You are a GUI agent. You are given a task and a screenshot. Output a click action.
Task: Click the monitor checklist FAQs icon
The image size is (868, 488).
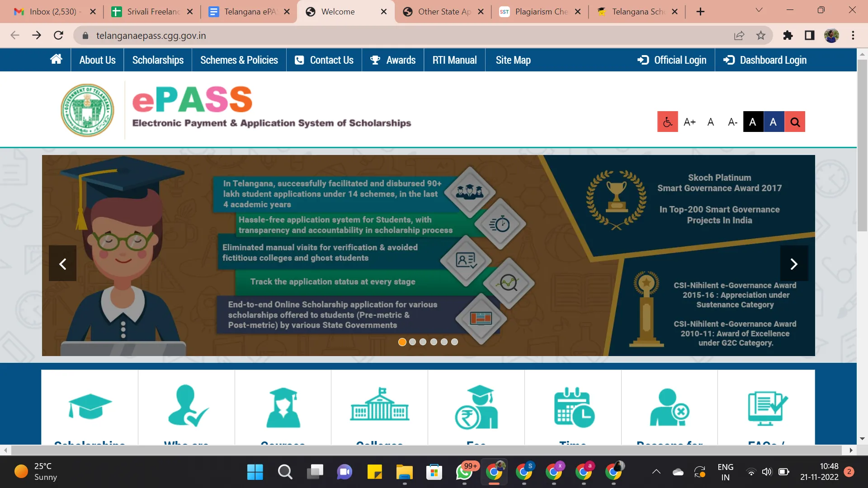(x=768, y=408)
